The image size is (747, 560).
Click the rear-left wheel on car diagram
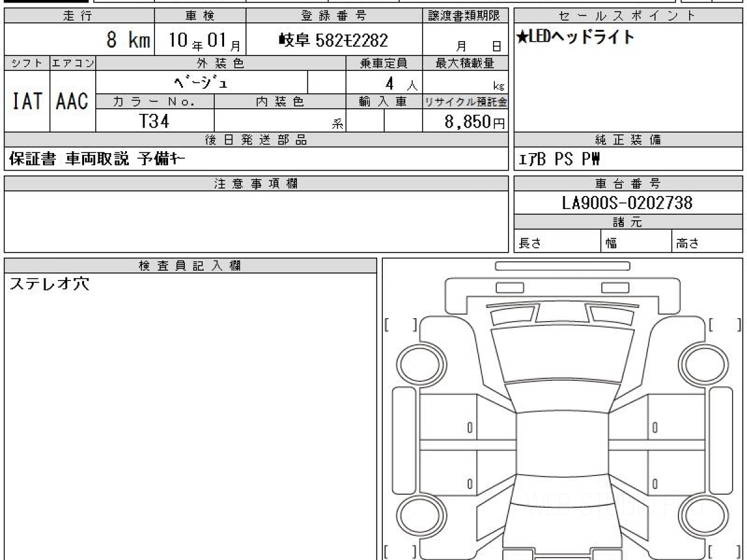pyautogui.click(x=421, y=516)
